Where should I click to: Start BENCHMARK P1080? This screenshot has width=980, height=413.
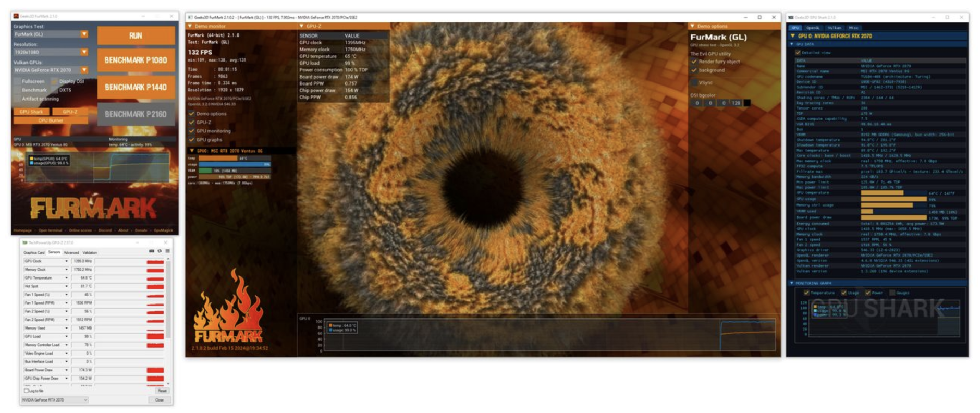point(136,60)
